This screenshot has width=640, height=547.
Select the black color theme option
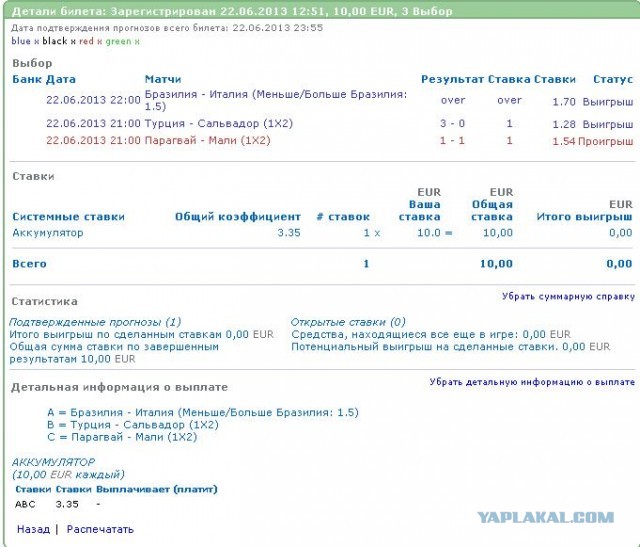pyautogui.click(x=56, y=42)
